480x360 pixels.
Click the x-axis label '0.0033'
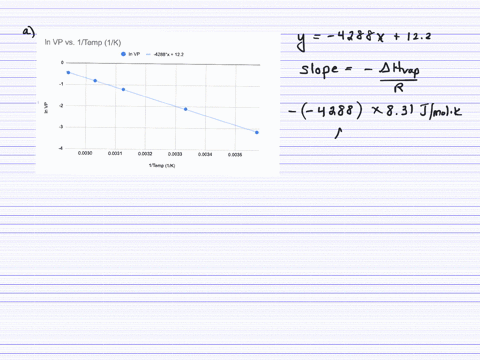click(175, 154)
